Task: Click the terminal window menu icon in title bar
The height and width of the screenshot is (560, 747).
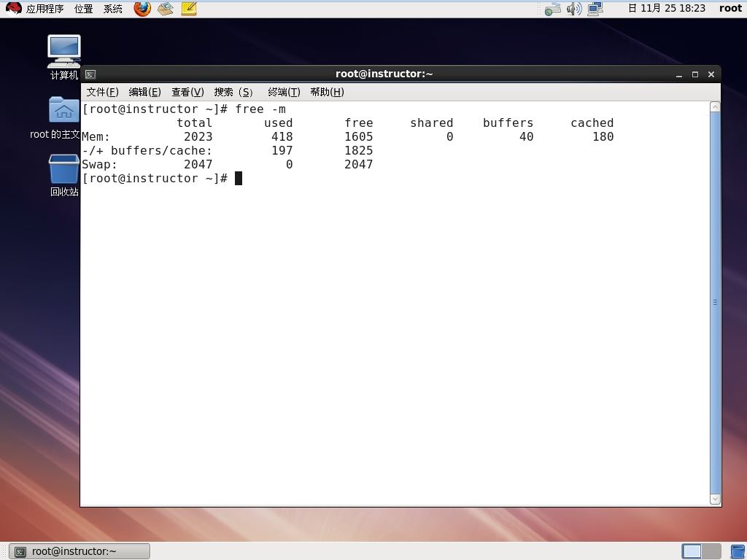Action: 90,74
